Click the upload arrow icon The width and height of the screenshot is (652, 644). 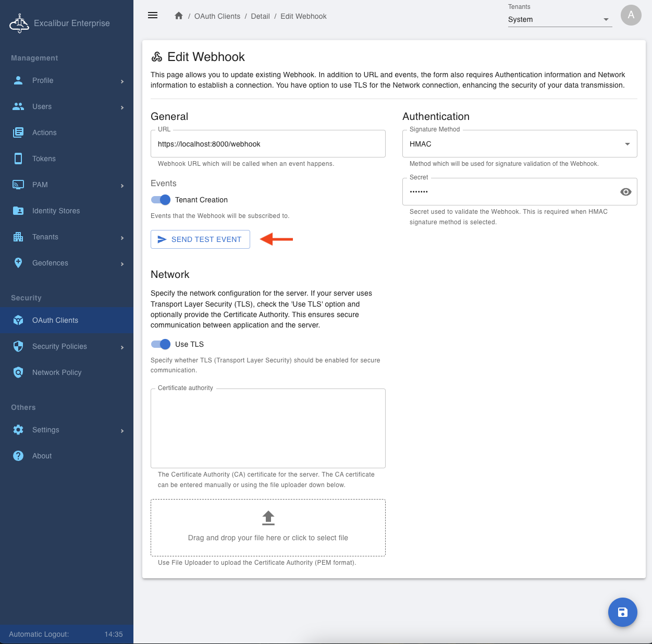[x=268, y=518]
